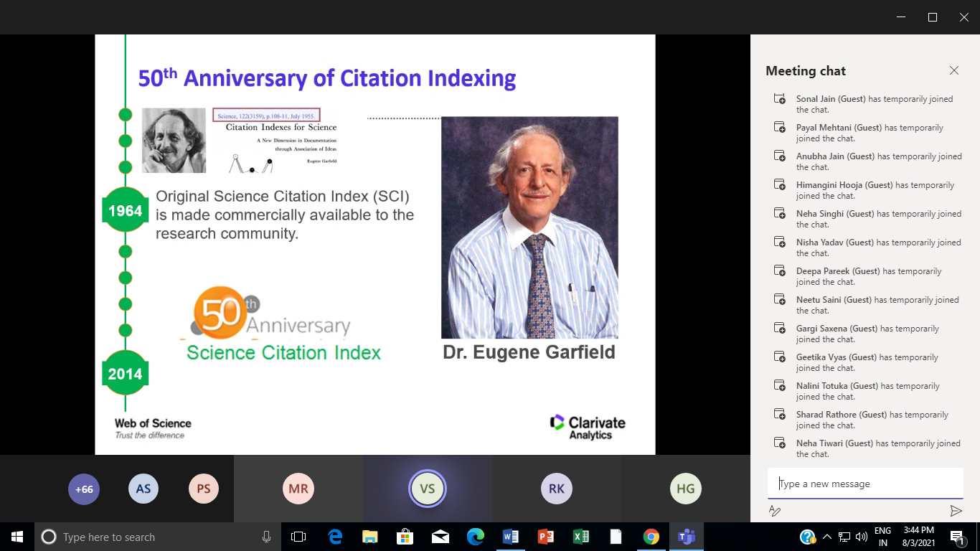980x551 pixels.
Task: Select participant AS avatar
Action: click(143, 489)
